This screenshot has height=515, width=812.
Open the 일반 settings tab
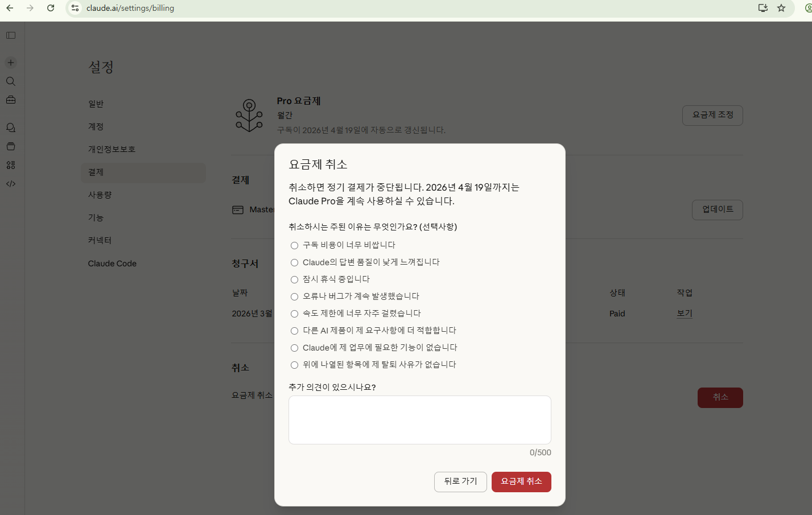(x=143, y=104)
